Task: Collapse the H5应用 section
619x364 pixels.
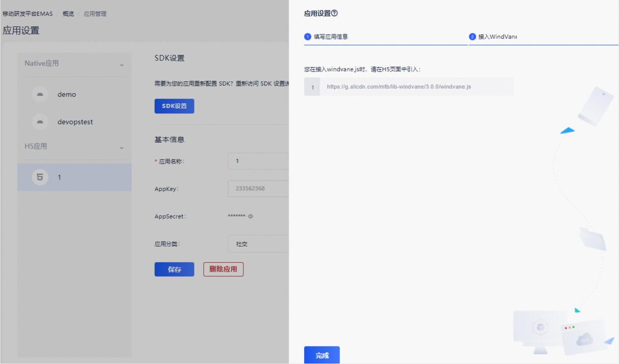Action: (121, 148)
